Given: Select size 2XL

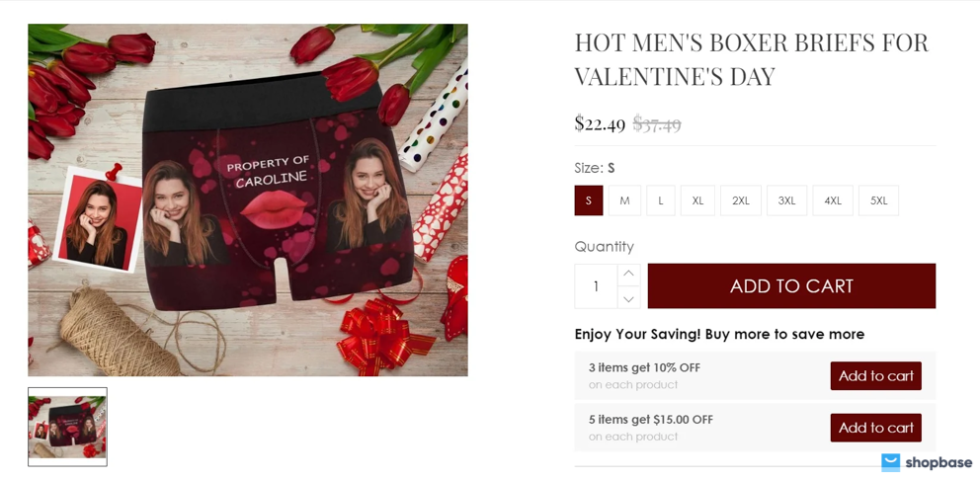Looking at the screenshot, I should [x=741, y=200].
